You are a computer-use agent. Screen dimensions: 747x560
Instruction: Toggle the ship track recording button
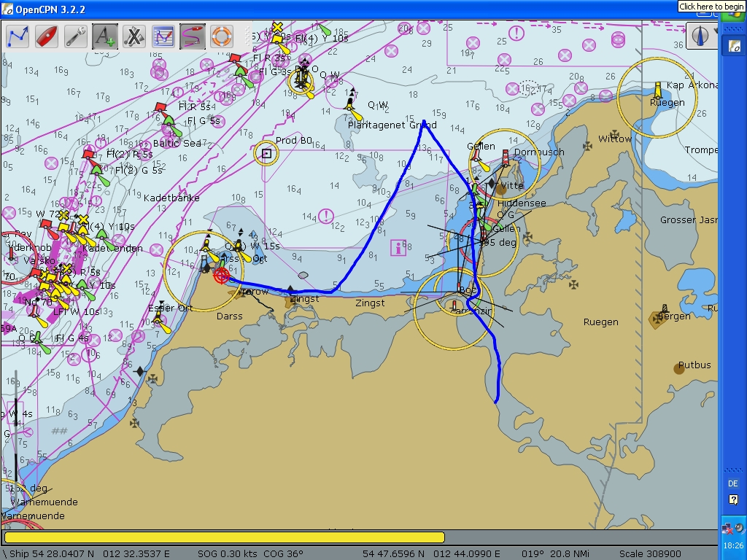pos(193,36)
